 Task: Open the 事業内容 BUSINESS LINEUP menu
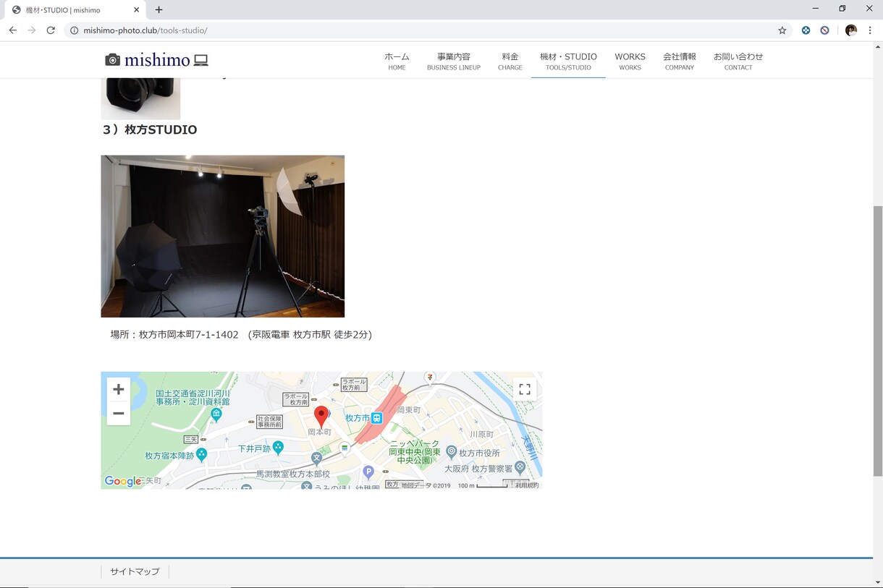[454, 61]
